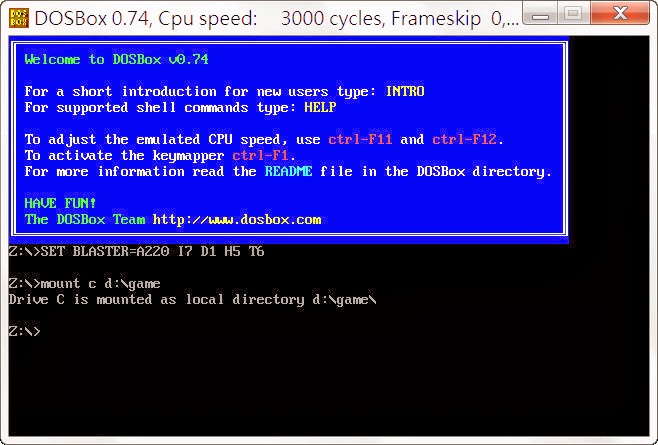
Task: Click the Drive C is mounted message
Action: click(x=193, y=300)
